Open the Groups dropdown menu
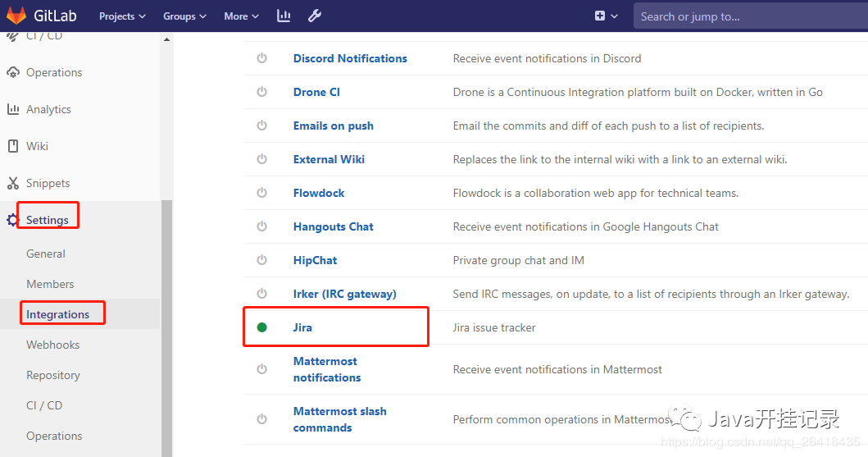This screenshot has height=457, width=868. tap(184, 16)
